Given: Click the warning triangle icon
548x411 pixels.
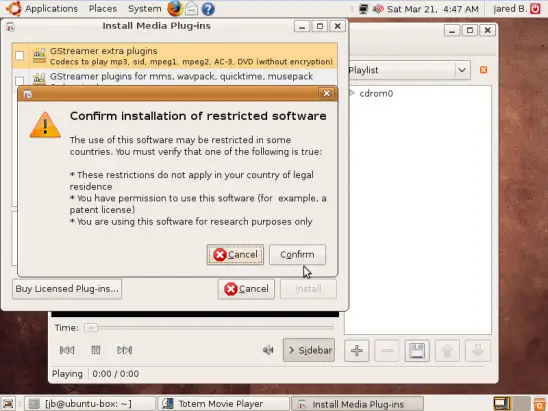Looking at the screenshot, I should point(45,125).
